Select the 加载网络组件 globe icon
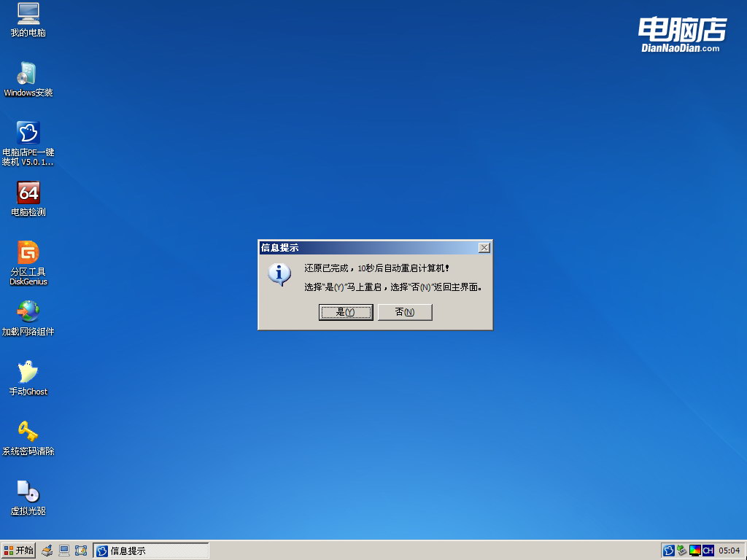 coord(28,312)
